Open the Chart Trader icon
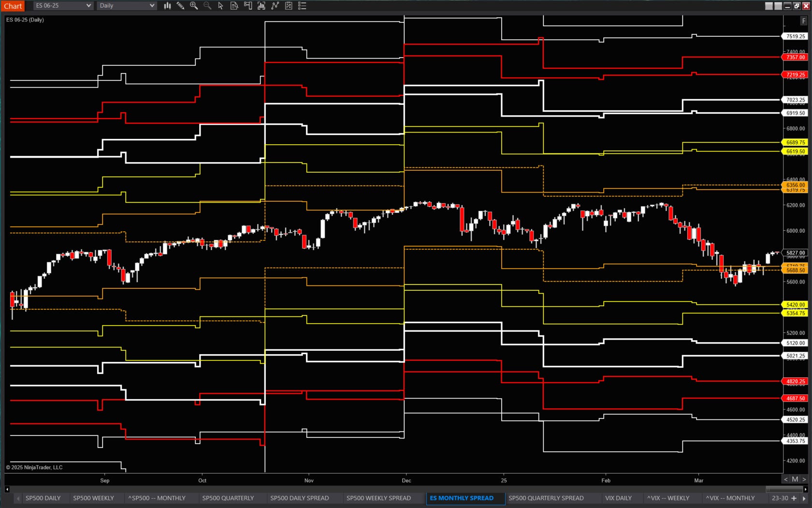The height and width of the screenshot is (508, 812). tap(248, 6)
